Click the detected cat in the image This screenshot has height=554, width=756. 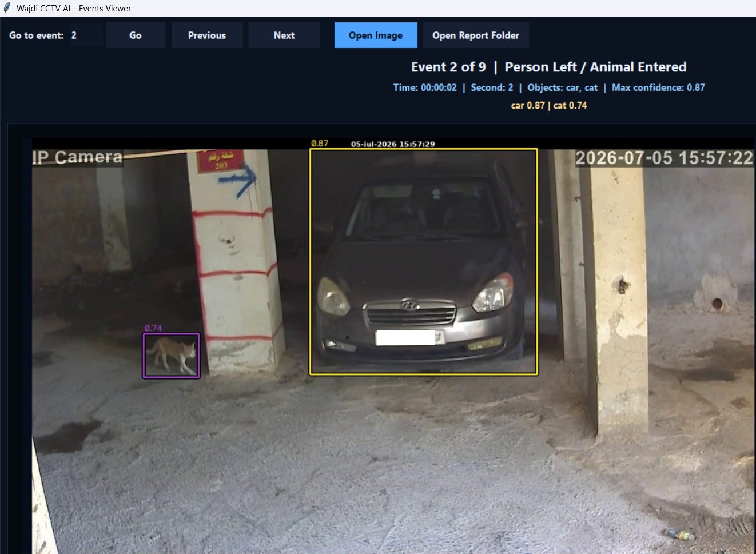[x=171, y=356]
